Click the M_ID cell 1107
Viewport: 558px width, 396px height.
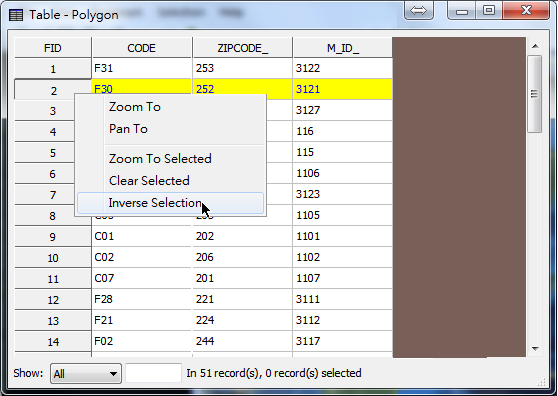click(343, 278)
